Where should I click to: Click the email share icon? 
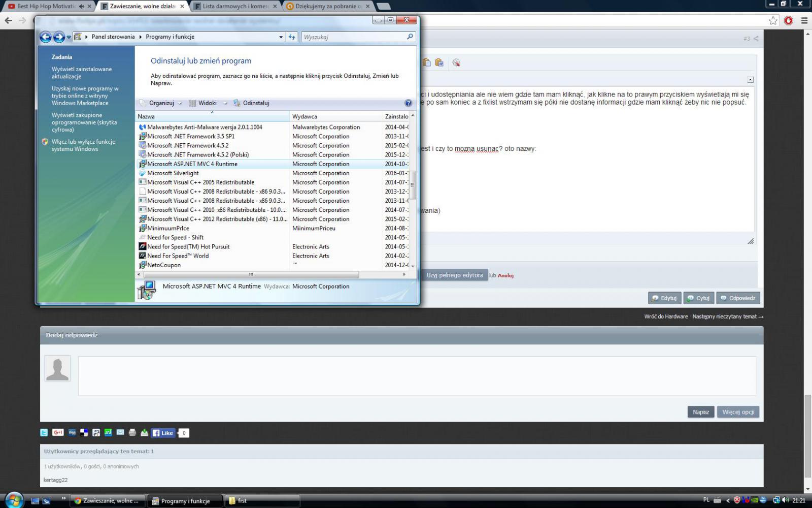(x=120, y=432)
